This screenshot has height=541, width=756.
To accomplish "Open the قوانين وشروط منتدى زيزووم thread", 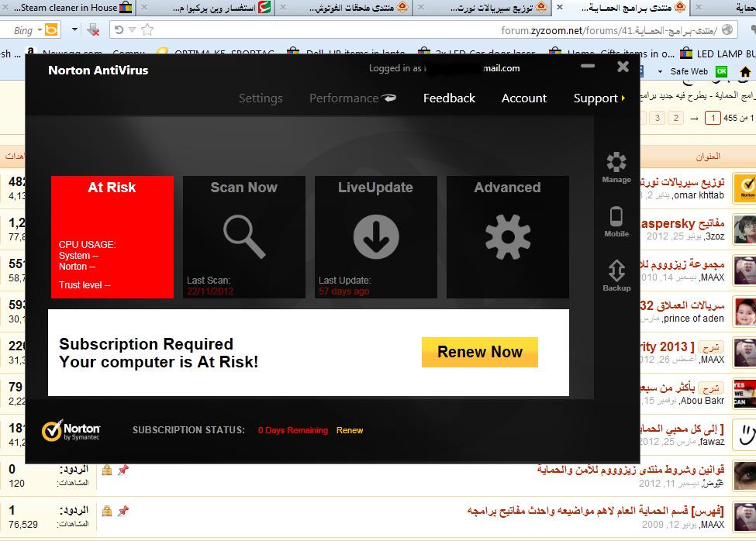I will (630, 470).
